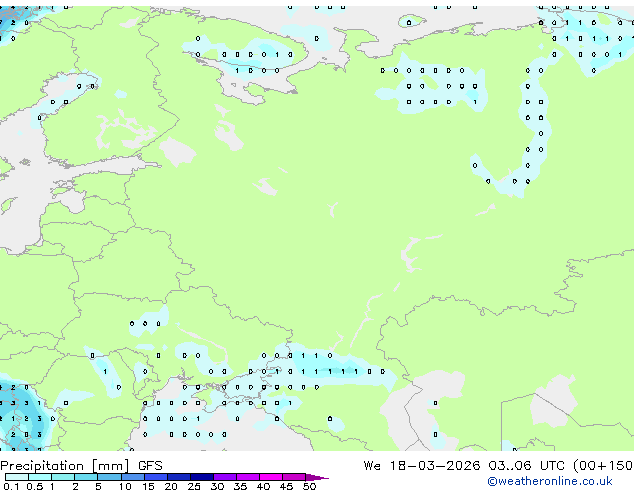Click the '25' legend scale label
This screenshot has height=490, width=634.
click(x=194, y=486)
